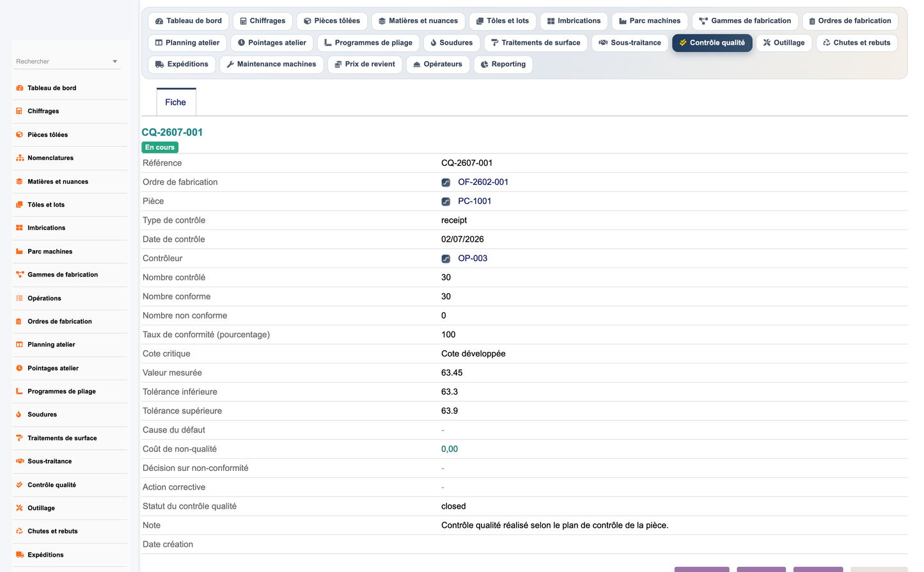Click Sous-traitance handshake icon in sidebar
924x572 pixels.
pos(19,461)
